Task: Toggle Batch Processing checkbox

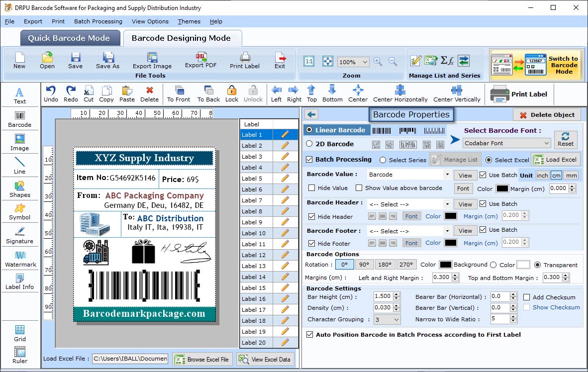Action: coord(309,159)
